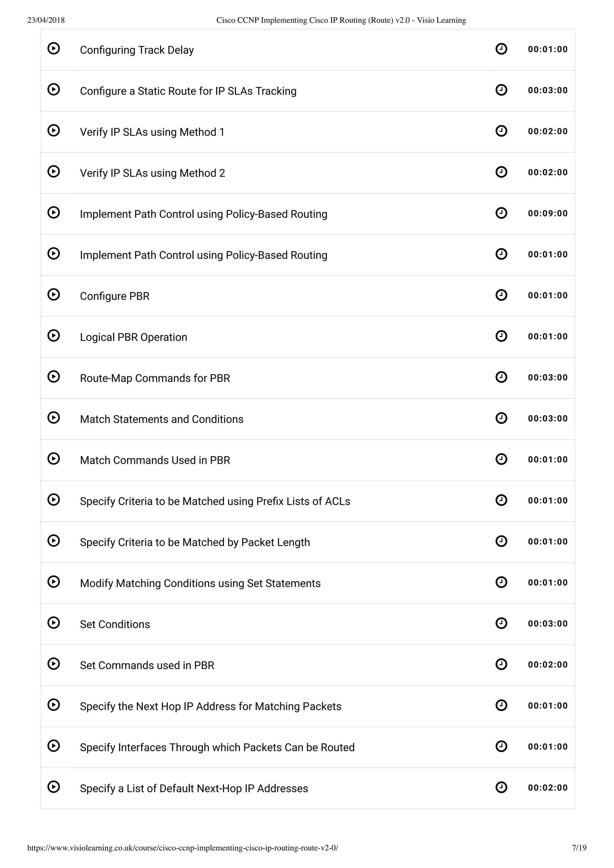
Task: Select Specify Interfaces Through which Packets Can be Routed
Action: [217, 747]
